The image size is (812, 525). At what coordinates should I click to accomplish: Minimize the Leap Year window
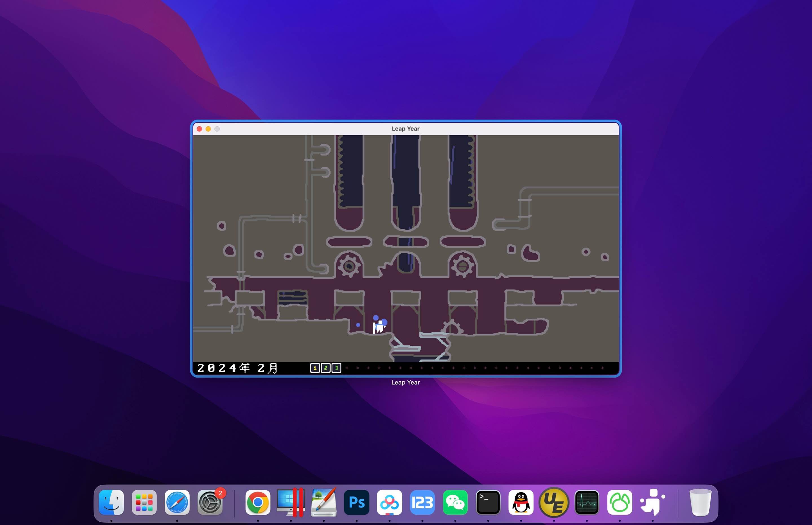tap(208, 129)
